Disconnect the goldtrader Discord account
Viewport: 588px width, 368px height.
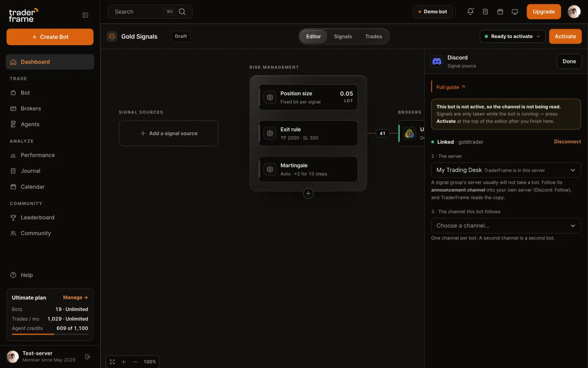567,142
